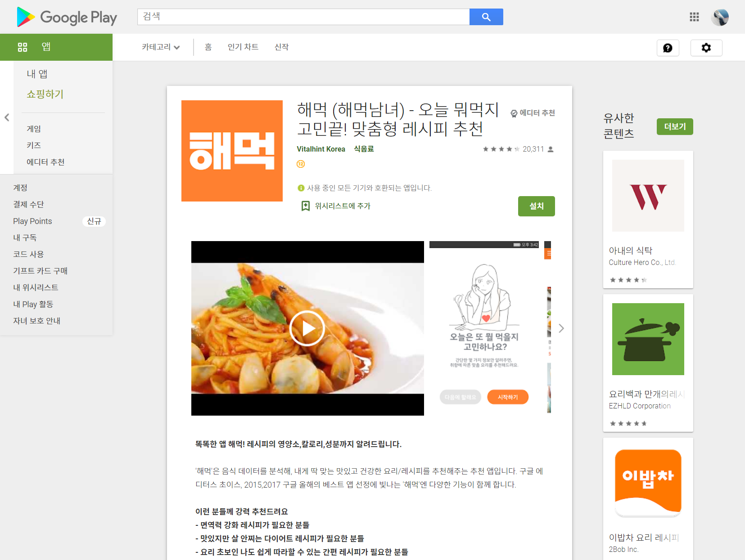The height and width of the screenshot is (560, 745).
Task: Click 위시리스트에 추가 link
Action: pos(343,206)
